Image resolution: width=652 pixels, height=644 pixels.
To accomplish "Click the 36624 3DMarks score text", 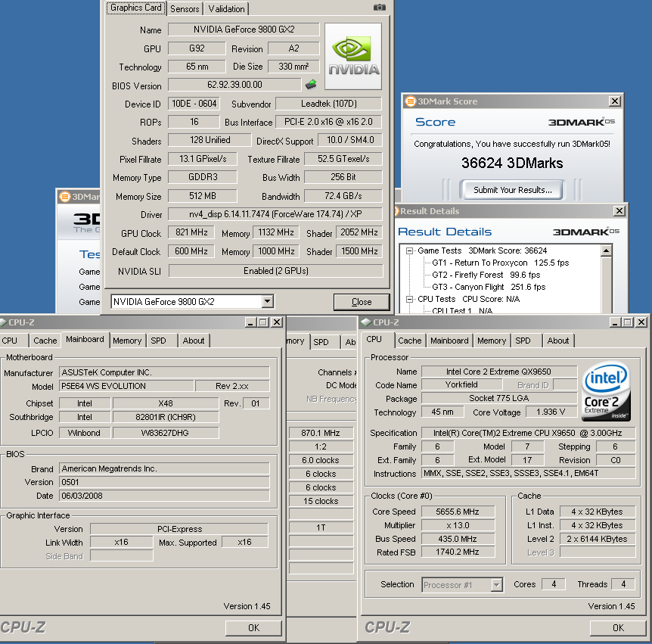I will pyautogui.click(x=512, y=163).
